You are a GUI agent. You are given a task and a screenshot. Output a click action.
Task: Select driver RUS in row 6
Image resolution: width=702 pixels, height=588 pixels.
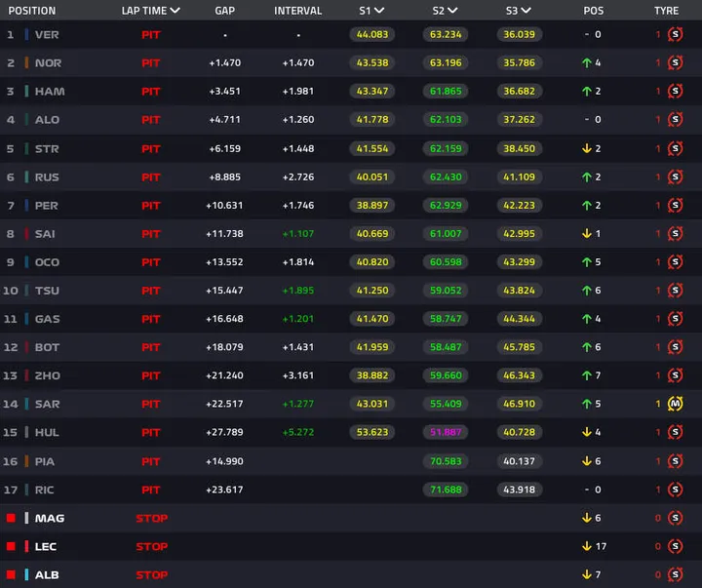pyautogui.click(x=47, y=177)
